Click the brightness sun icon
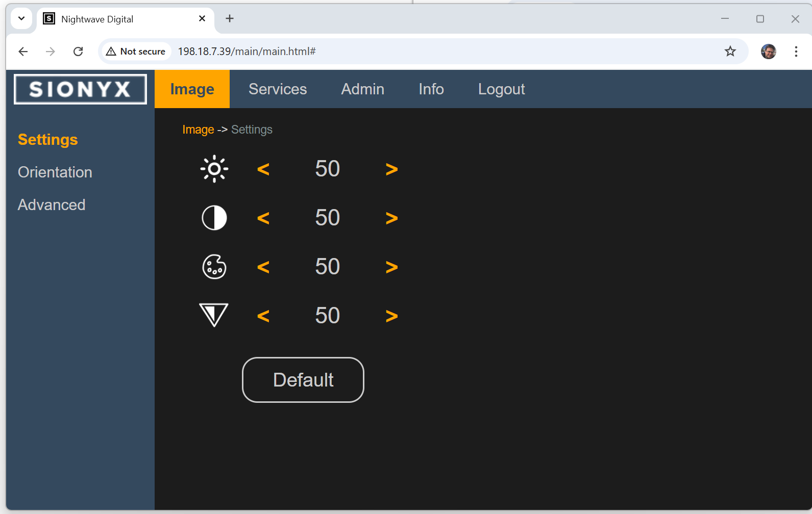Screen dimensions: 812x514 [x=214, y=169]
